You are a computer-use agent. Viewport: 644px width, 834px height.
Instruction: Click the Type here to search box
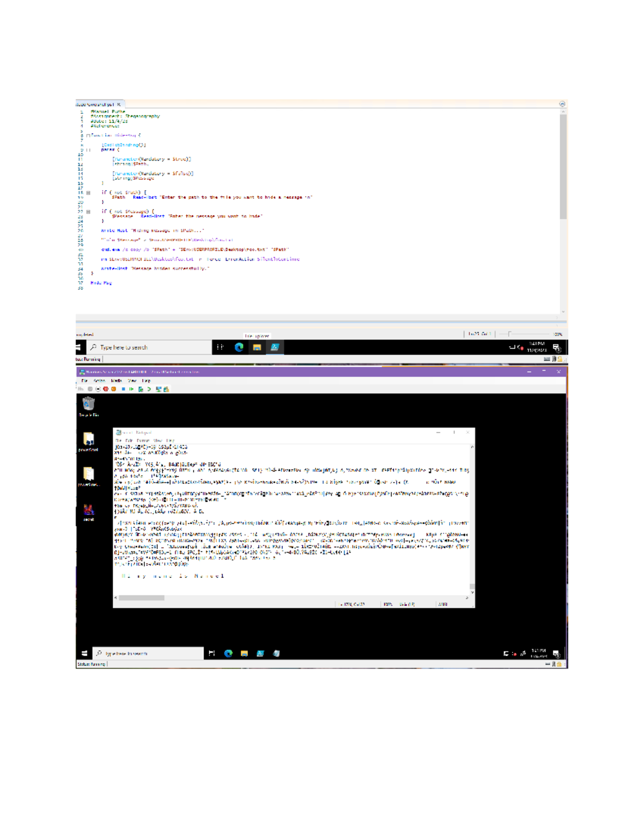[134, 347]
